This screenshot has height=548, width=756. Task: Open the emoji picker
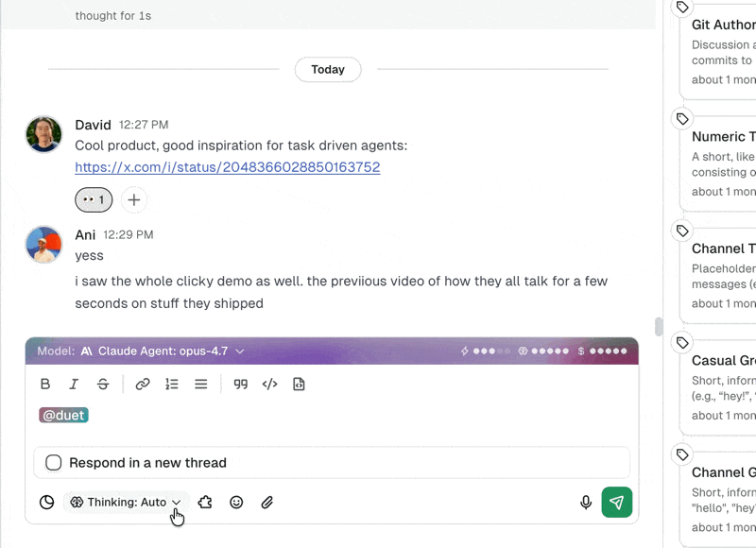pos(236,503)
